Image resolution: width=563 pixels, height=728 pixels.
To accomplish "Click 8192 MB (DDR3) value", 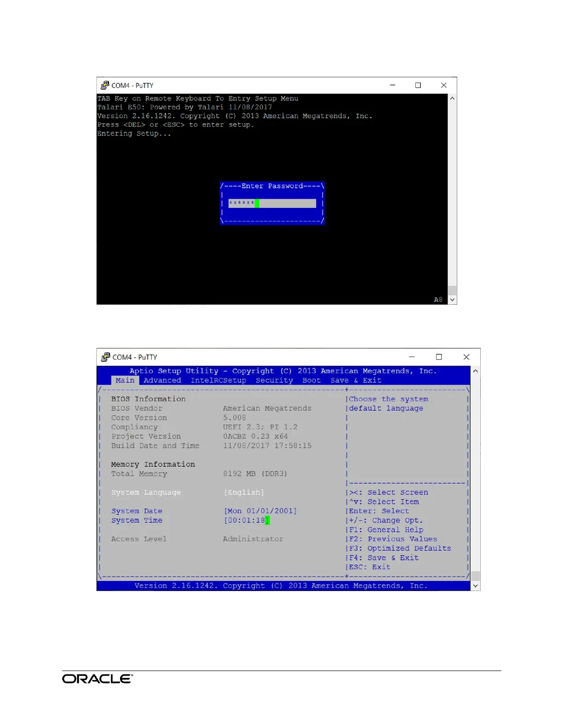I will [255, 474].
